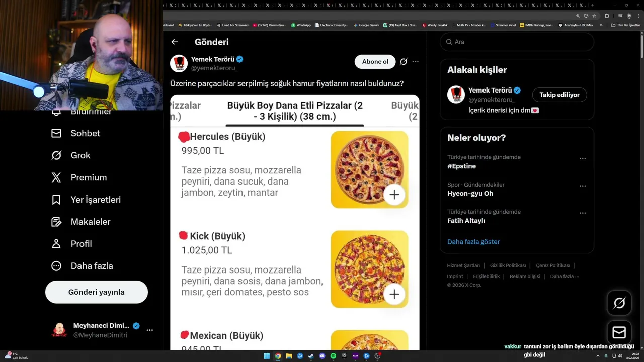Open Google Gemini bookmark
The height and width of the screenshot is (362, 644).
click(366, 25)
